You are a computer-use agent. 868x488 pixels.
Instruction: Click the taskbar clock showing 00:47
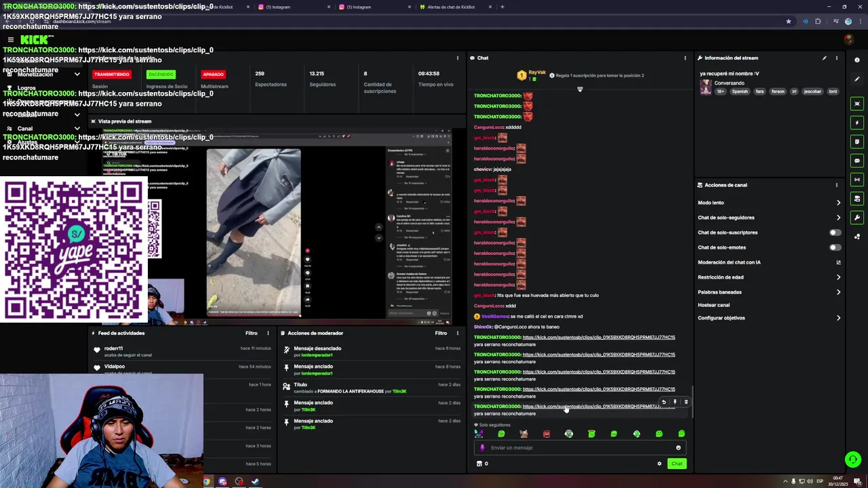click(x=837, y=481)
